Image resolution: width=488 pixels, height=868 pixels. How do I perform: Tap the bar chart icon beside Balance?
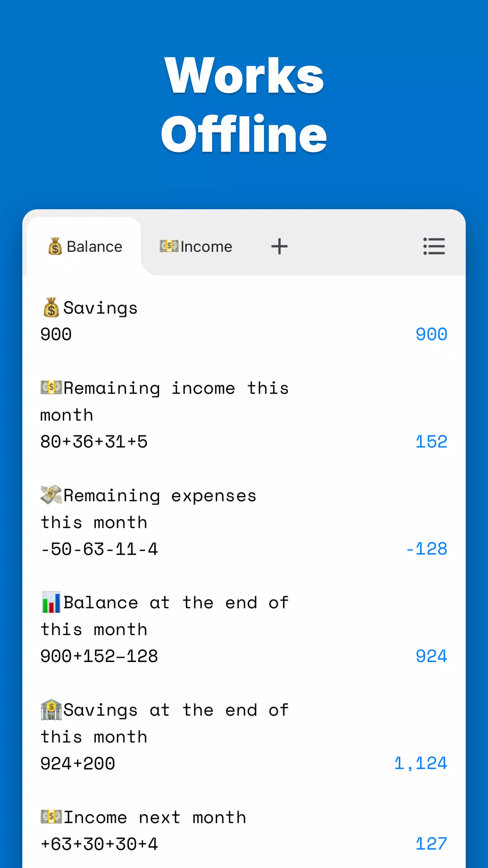tap(51, 602)
